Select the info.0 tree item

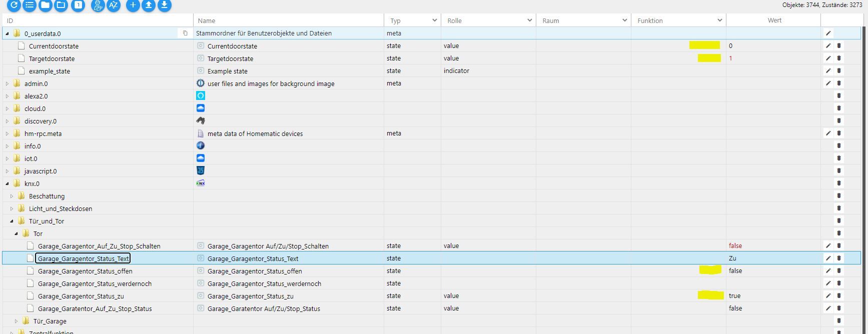[33, 146]
